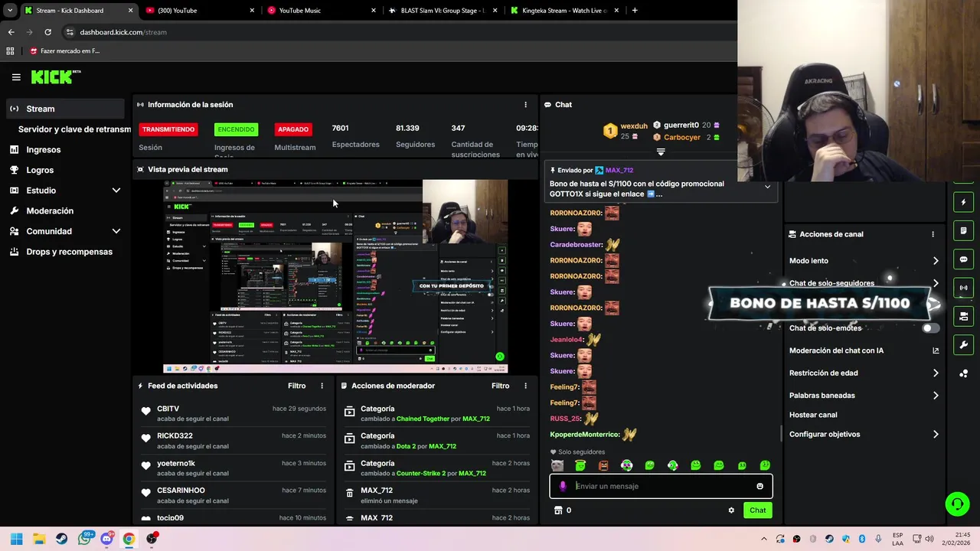Click the lightning bolt sidebar icon

(964, 202)
